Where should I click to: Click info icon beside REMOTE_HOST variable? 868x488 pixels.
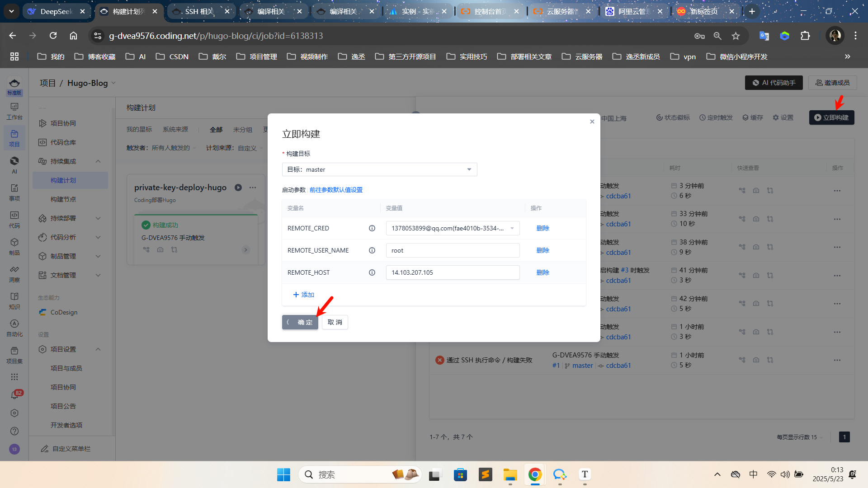[372, 272]
